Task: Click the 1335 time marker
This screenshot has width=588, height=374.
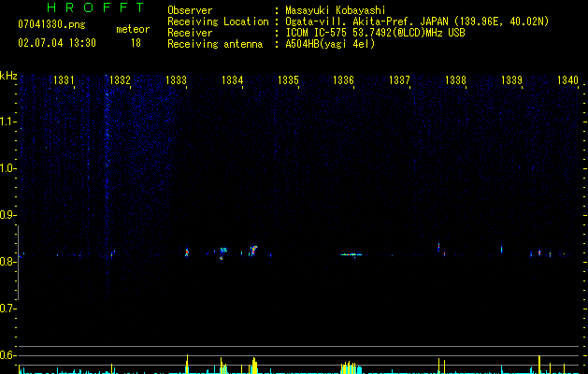Action: coord(288,80)
